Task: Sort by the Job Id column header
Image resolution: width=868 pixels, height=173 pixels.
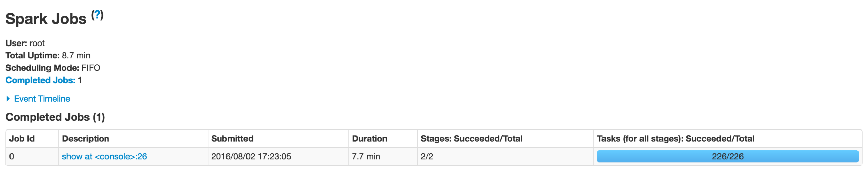Action: click(22, 139)
